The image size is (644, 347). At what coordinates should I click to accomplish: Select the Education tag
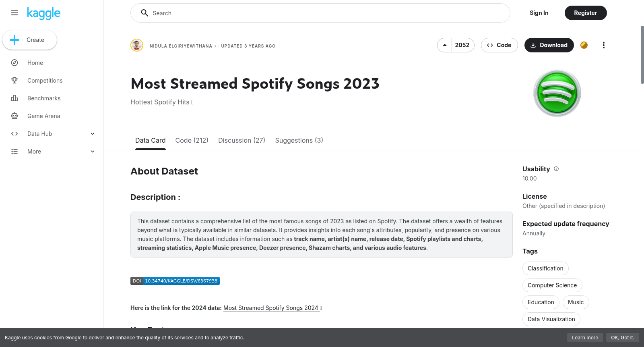click(541, 302)
